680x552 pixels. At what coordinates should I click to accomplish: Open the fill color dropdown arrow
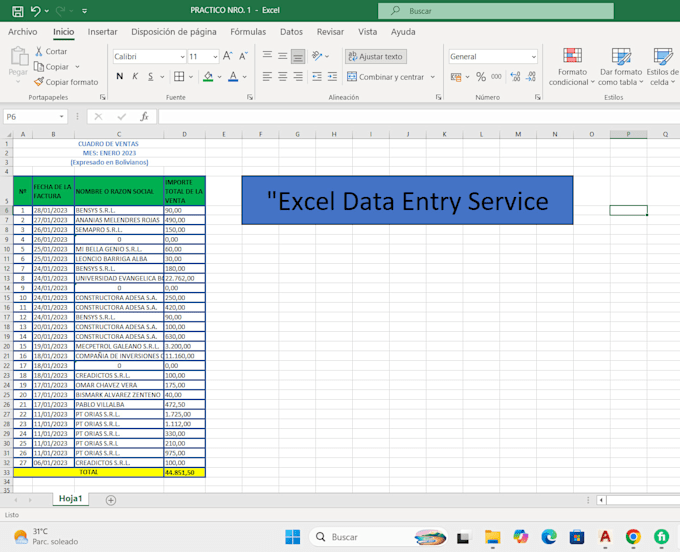[219, 77]
